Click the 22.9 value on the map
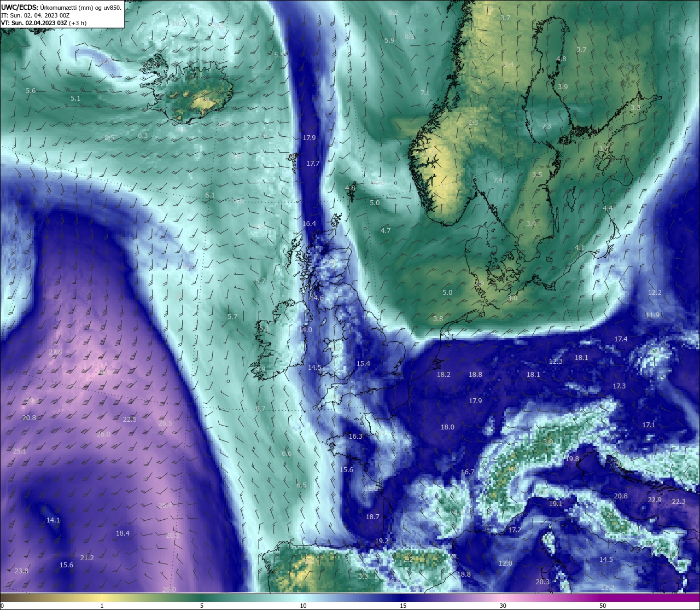This screenshot has width=700, height=610. click(655, 499)
